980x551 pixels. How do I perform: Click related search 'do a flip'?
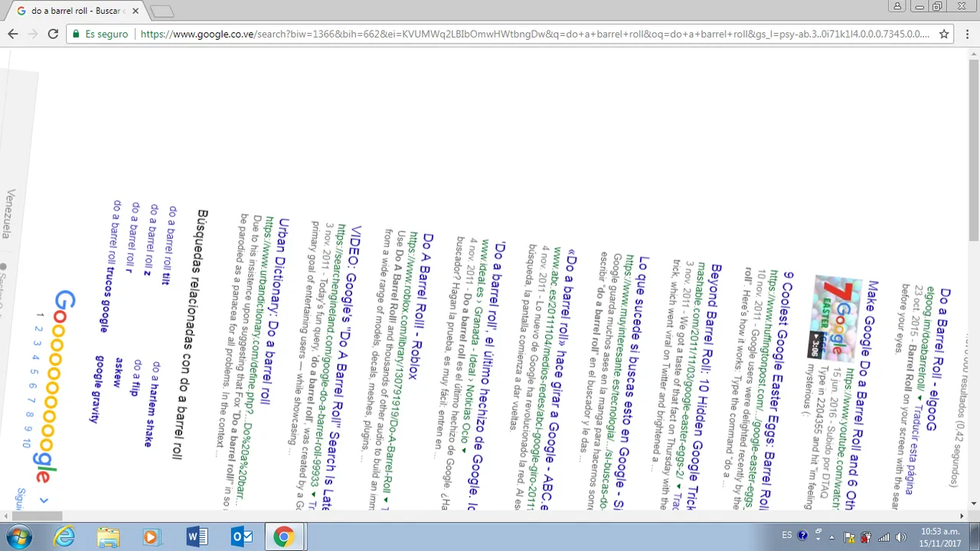[x=136, y=378]
